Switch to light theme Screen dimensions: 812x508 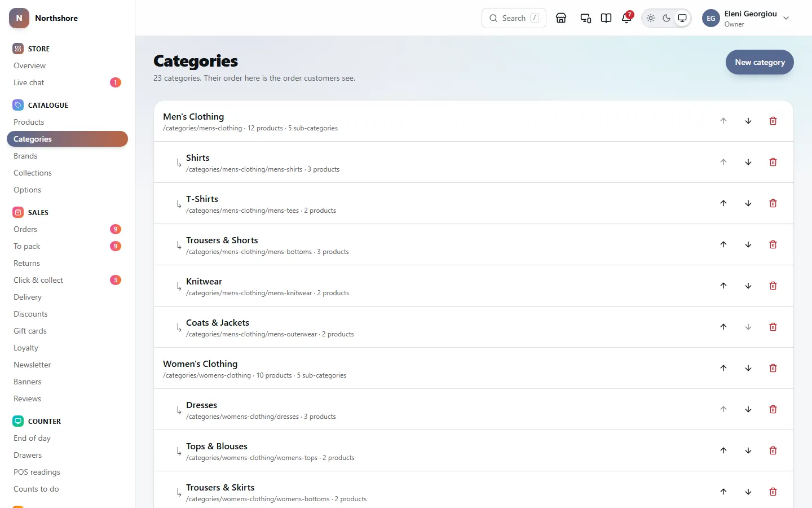click(x=651, y=18)
